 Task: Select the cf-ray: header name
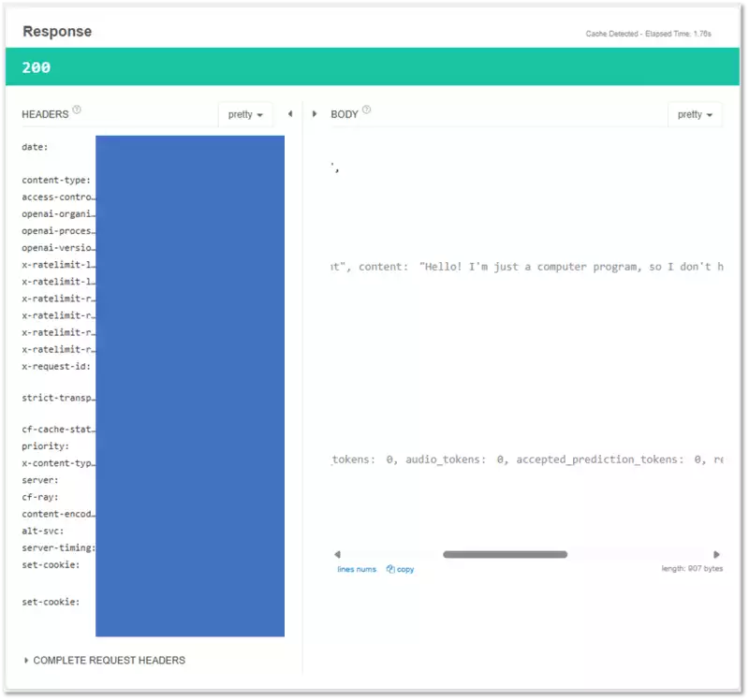(40, 497)
